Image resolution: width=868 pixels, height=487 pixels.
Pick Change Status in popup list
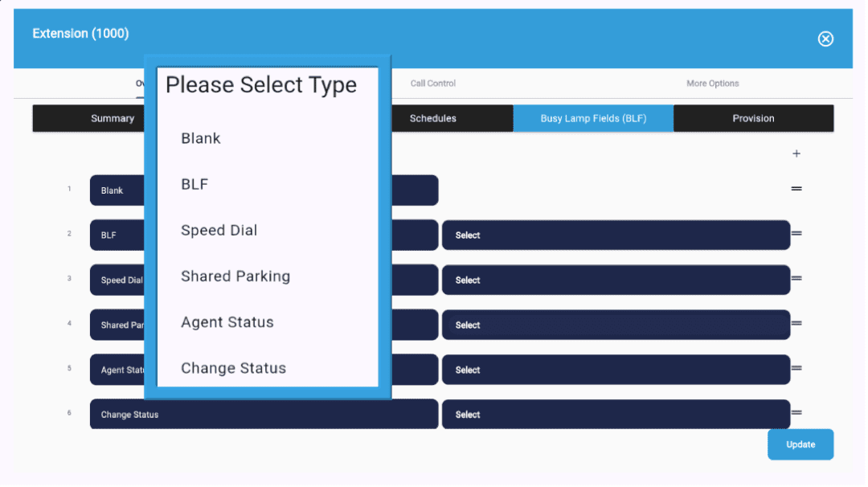click(234, 368)
